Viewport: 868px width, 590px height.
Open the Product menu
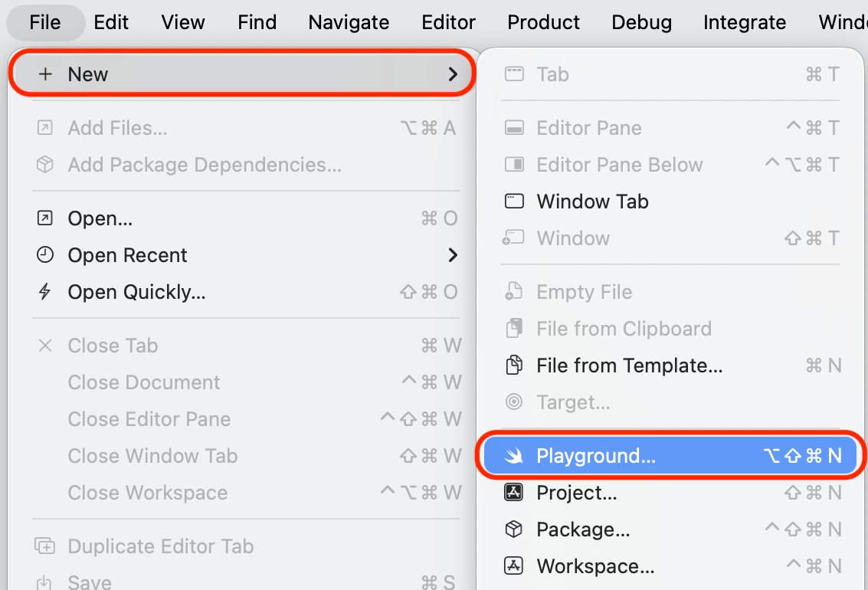(x=544, y=22)
